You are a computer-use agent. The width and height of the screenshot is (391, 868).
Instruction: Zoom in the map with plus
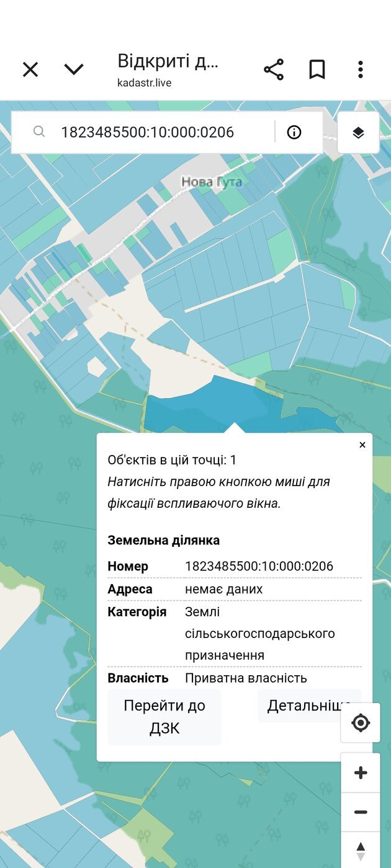pos(361,773)
